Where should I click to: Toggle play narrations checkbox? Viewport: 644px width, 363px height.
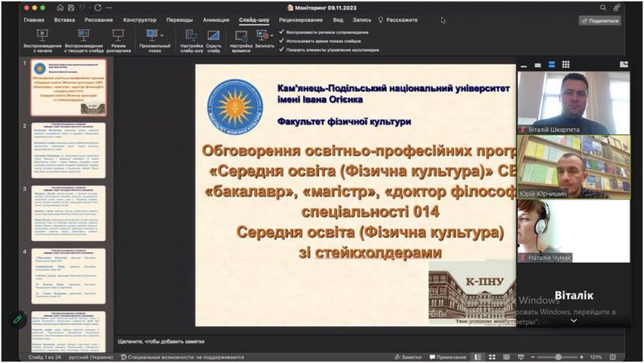282,32
